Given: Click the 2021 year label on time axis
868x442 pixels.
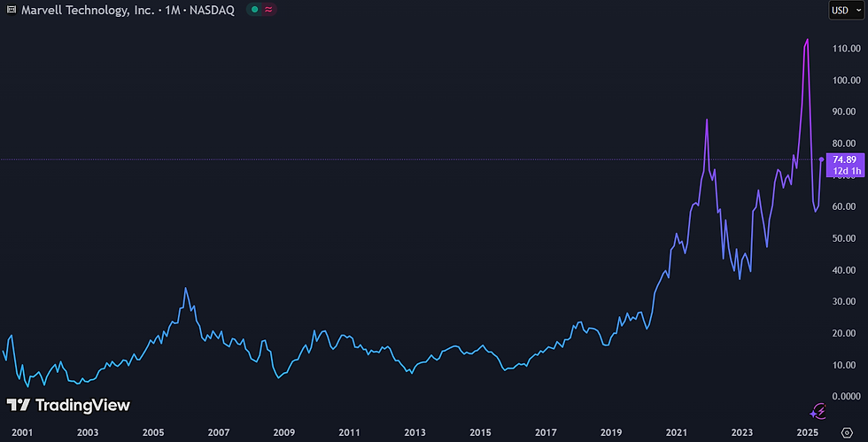Looking at the screenshot, I should 677,432.
